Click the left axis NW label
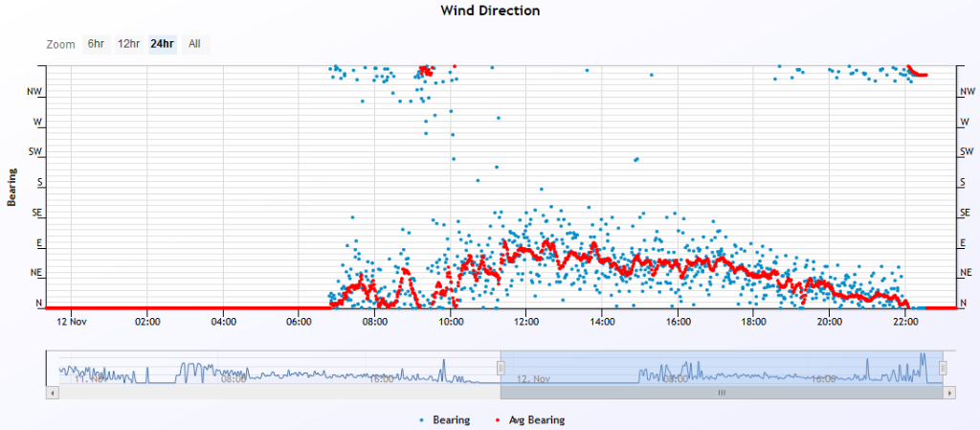980x430 pixels. (35, 91)
